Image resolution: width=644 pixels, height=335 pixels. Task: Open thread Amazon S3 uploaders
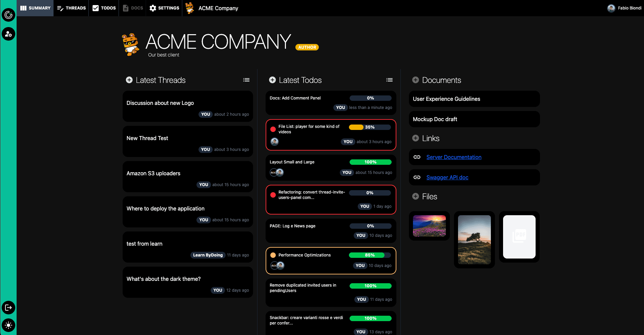[188, 177]
